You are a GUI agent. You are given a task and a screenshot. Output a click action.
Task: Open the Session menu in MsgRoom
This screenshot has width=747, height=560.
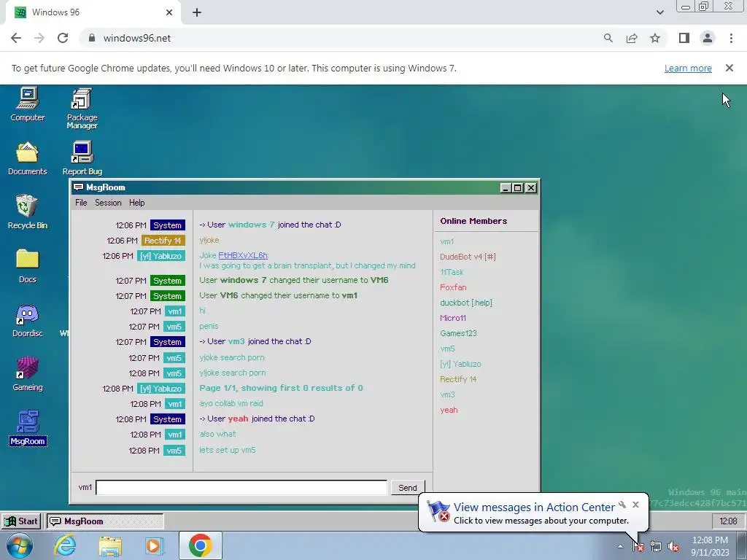coord(108,203)
